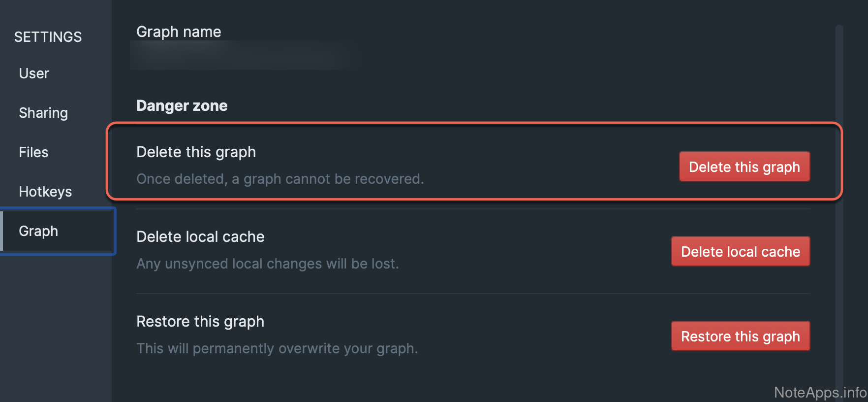Click the vertical scrollbar on the right

(839, 197)
